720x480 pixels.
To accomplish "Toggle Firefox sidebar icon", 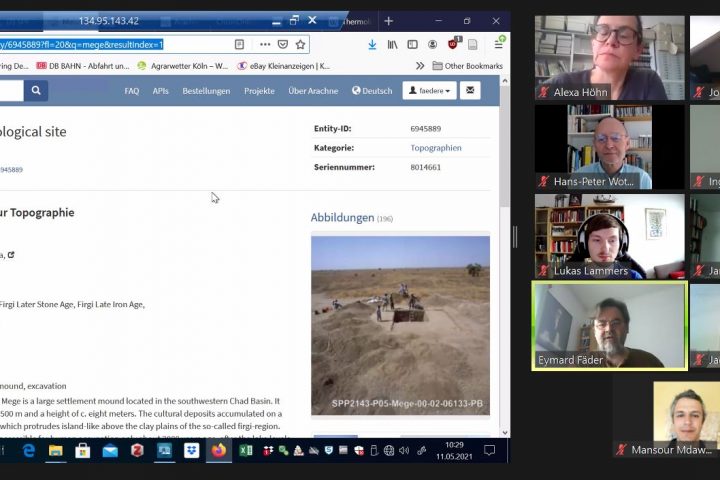I will 412,44.
